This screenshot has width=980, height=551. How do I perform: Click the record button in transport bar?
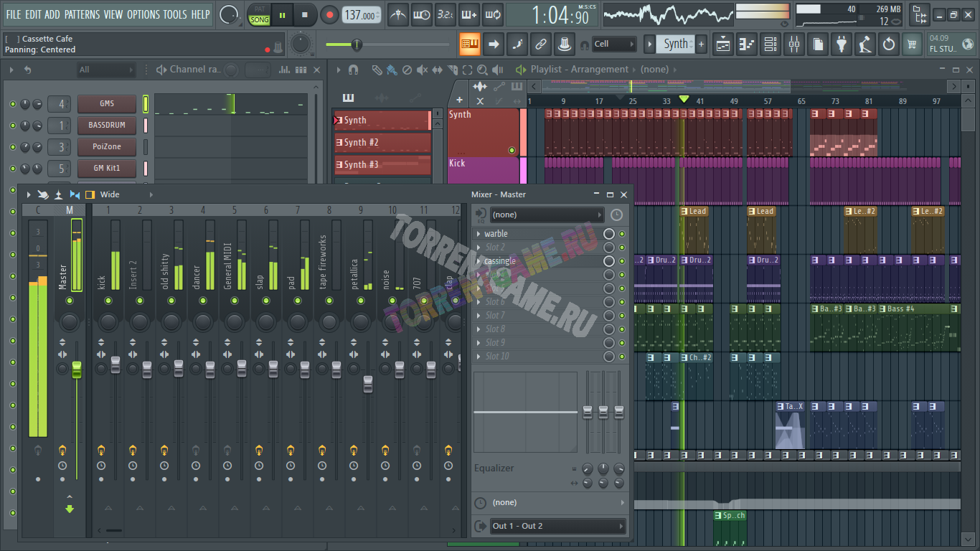coord(329,14)
